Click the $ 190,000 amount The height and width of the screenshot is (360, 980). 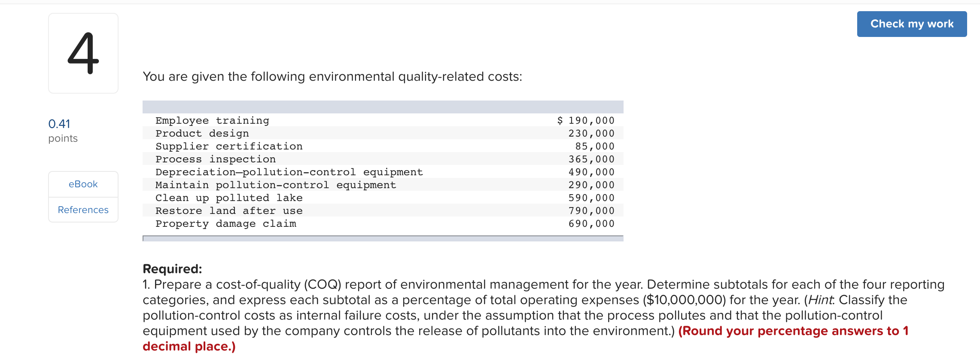tap(586, 121)
